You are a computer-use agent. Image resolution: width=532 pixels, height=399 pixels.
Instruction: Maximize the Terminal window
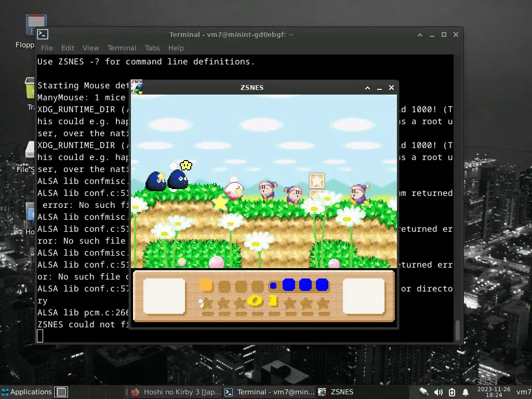[x=444, y=35]
